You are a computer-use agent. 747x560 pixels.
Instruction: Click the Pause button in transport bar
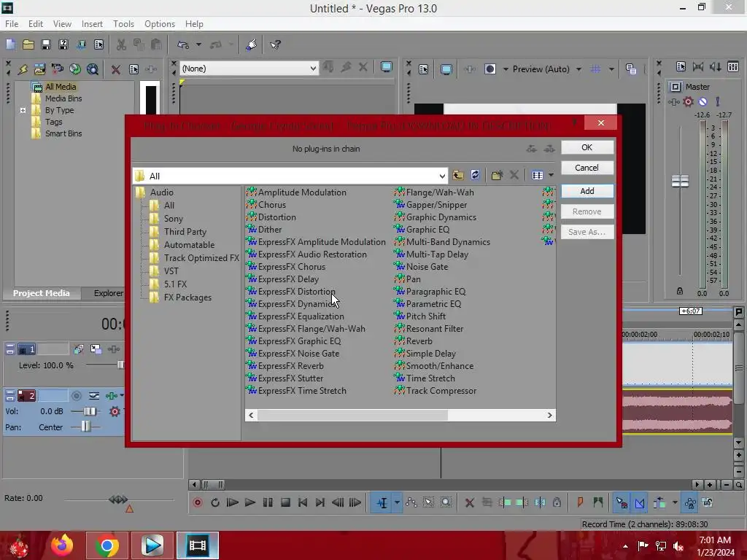pos(268,502)
